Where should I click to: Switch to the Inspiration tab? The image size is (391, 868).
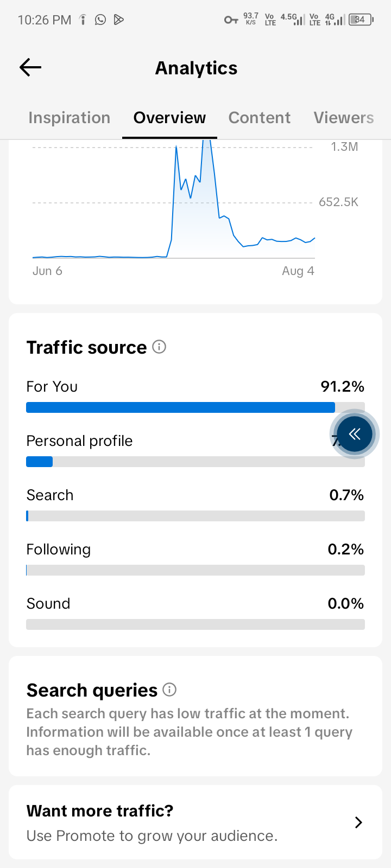70,118
